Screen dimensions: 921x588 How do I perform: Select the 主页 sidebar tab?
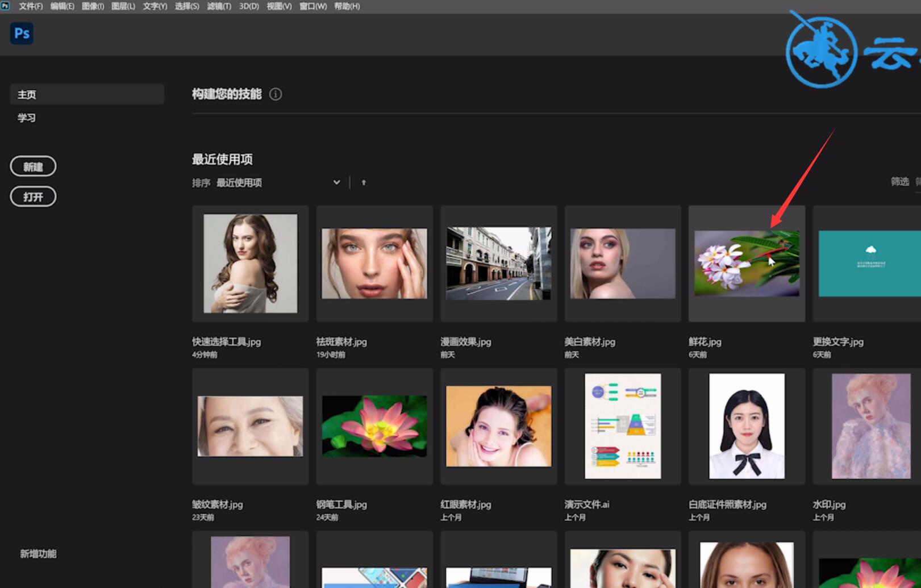click(x=87, y=94)
